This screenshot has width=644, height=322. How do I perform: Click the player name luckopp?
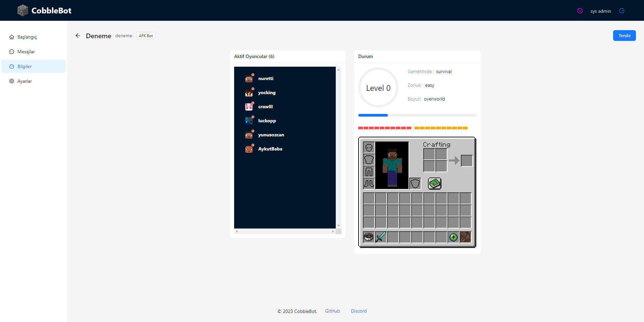click(267, 121)
